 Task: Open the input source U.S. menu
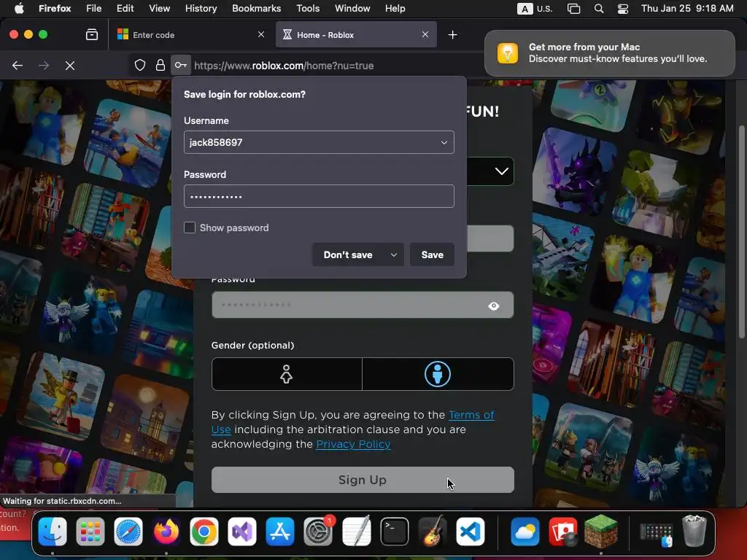point(535,8)
